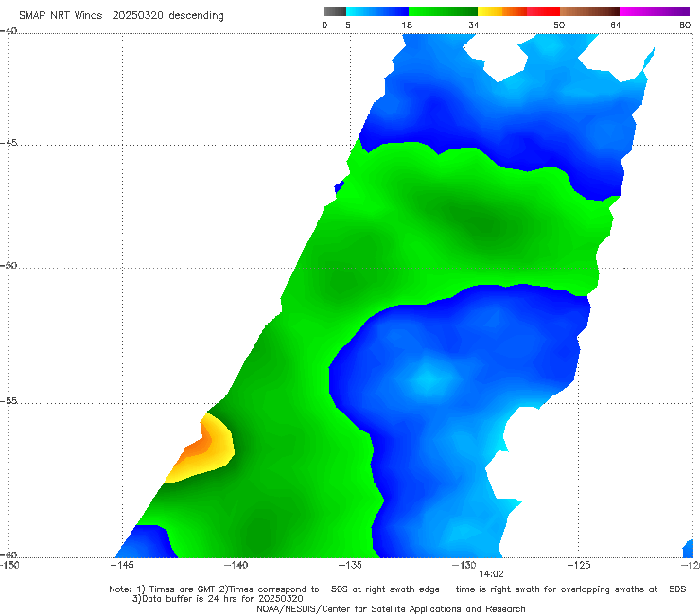Click the gray segment of the color bar
700x615 pixels.
[335, 11]
